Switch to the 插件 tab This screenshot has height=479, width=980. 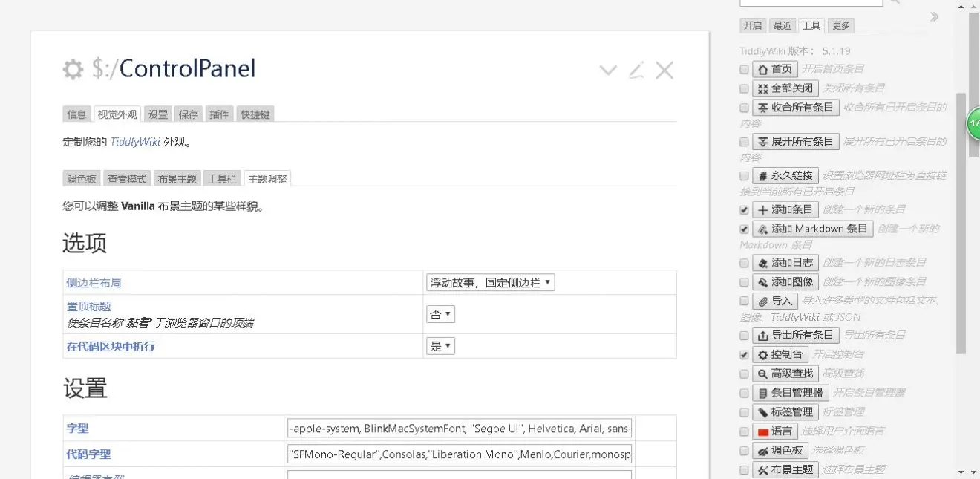[x=219, y=114]
